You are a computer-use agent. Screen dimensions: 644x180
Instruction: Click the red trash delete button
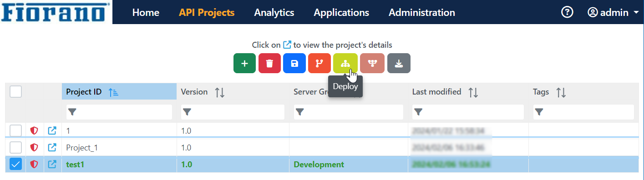[269, 63]
